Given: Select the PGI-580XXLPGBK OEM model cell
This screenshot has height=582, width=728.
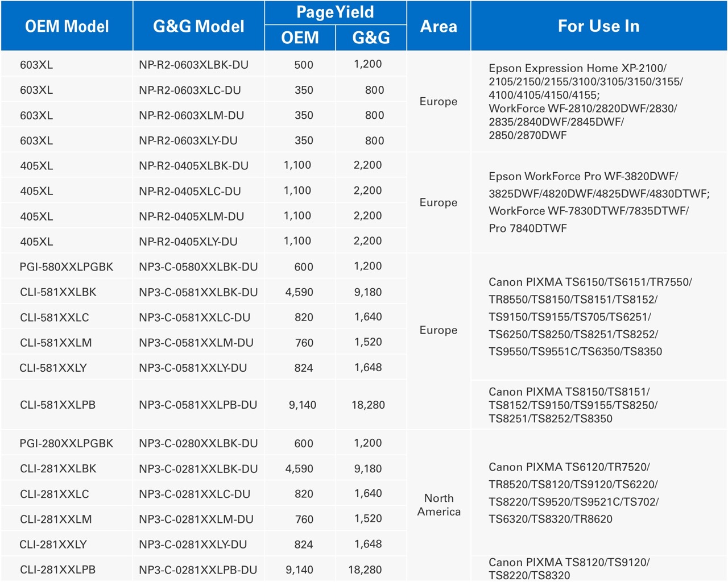Looking at the screenshot, I should (x=67, y=267).
